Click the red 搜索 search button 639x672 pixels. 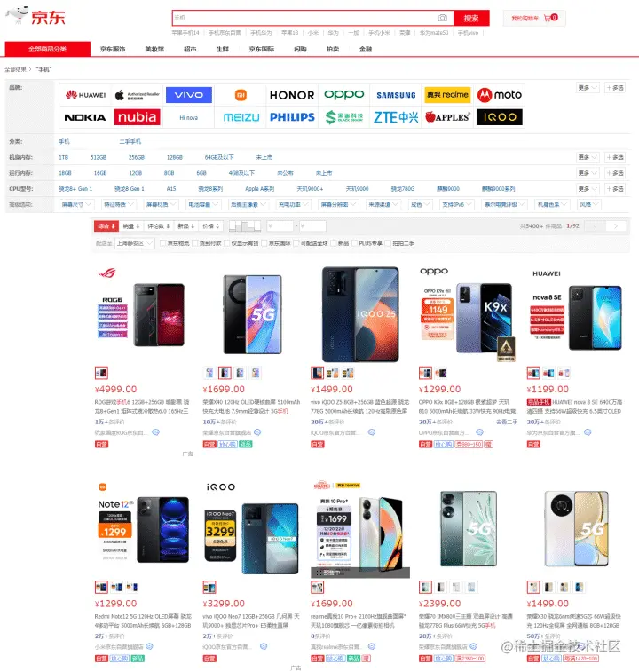(471, 18)
